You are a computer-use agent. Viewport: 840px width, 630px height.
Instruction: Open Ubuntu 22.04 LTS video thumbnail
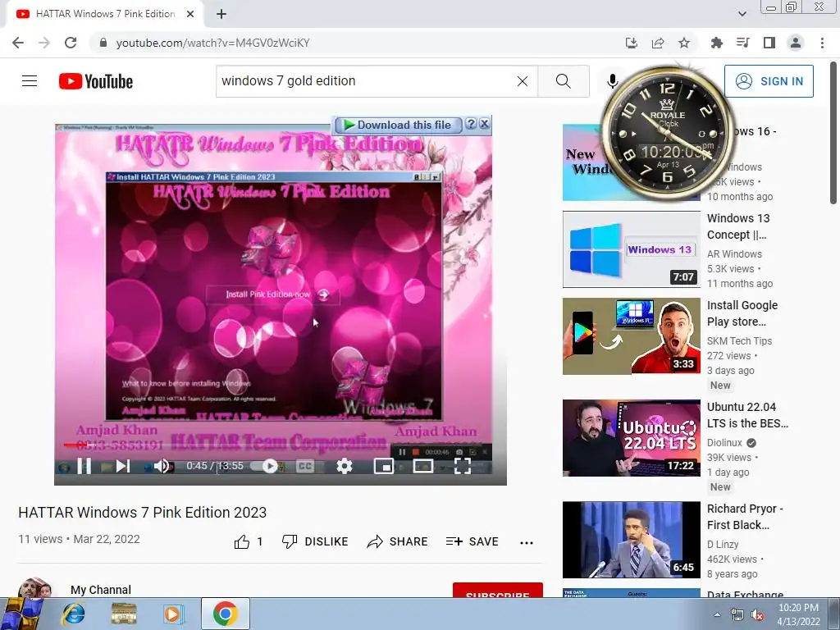click(631, 438)
